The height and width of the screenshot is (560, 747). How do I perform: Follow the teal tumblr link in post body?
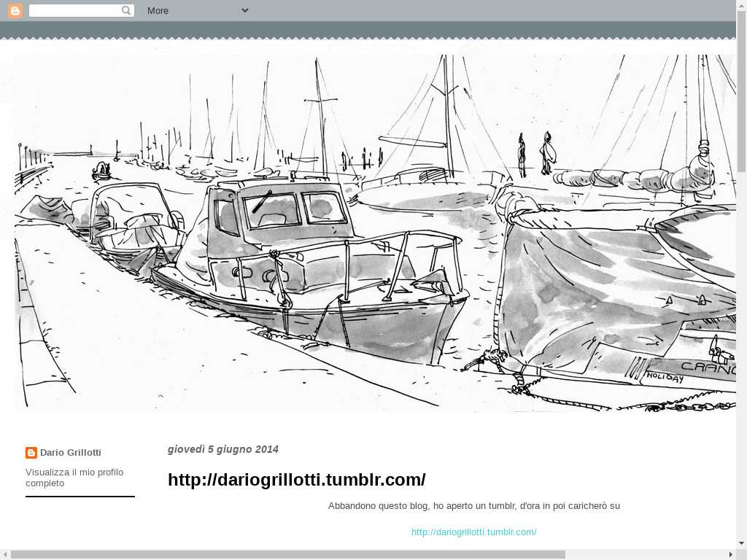pyautogui.click(x=473, y=532)
